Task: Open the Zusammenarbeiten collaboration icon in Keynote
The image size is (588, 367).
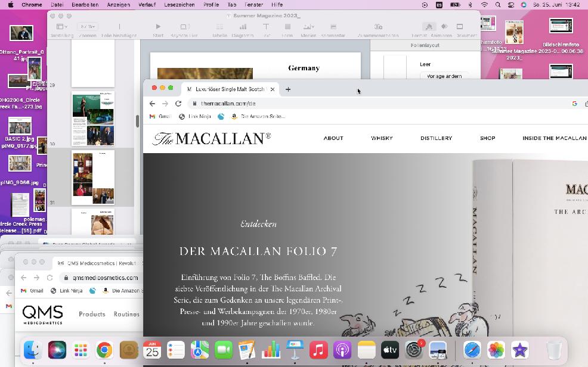Action: click(378, 27)
